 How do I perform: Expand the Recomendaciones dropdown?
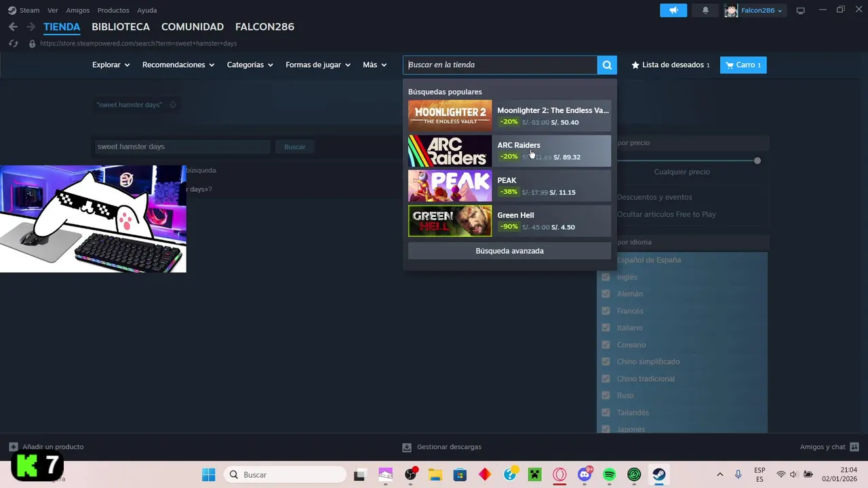[x=178, y=65]
